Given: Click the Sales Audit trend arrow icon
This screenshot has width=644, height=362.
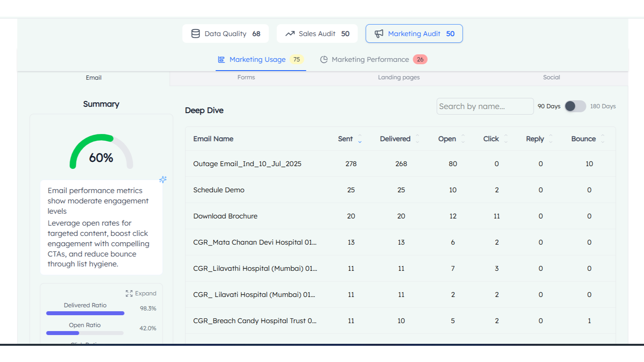Looking at the screenshot, I should tap(290, 34).
